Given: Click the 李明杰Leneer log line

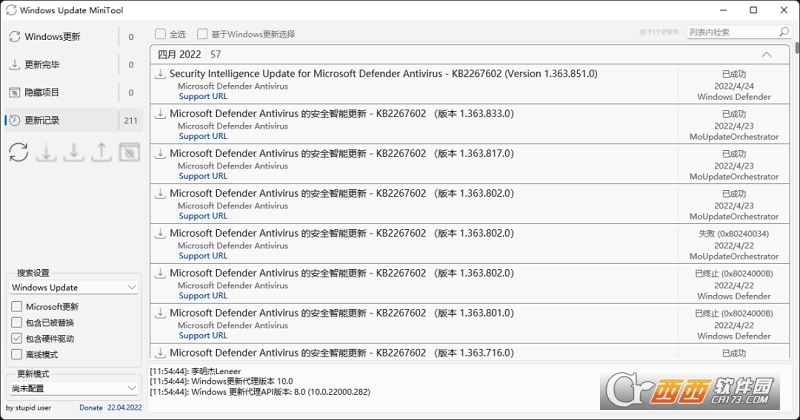Looking at the screenshot, I should (195, 371).
